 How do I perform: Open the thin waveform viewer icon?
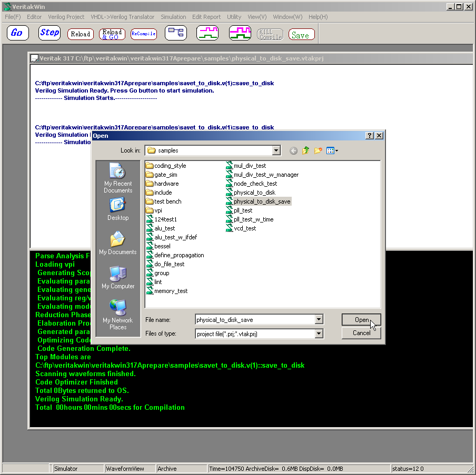click(207, 33)
